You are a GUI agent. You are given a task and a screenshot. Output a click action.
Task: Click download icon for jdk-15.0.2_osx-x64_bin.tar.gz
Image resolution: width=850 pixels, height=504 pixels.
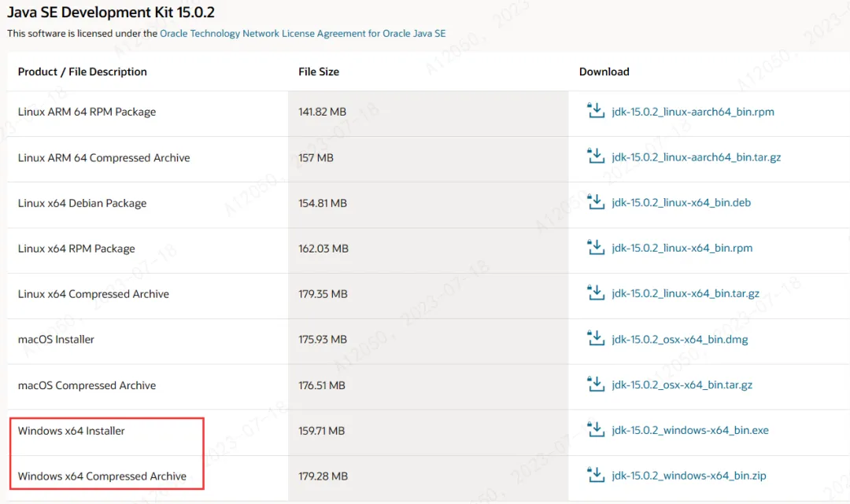pos(596,384)
